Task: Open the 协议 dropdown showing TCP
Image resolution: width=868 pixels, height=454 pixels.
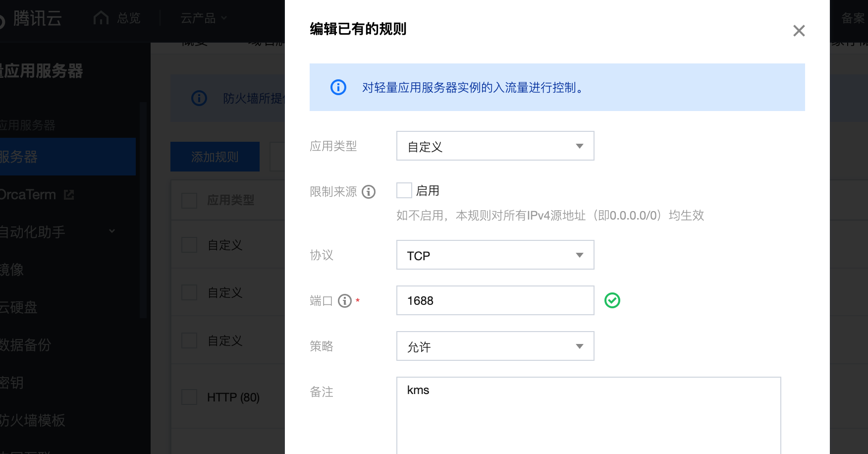Action: point(495,255)
